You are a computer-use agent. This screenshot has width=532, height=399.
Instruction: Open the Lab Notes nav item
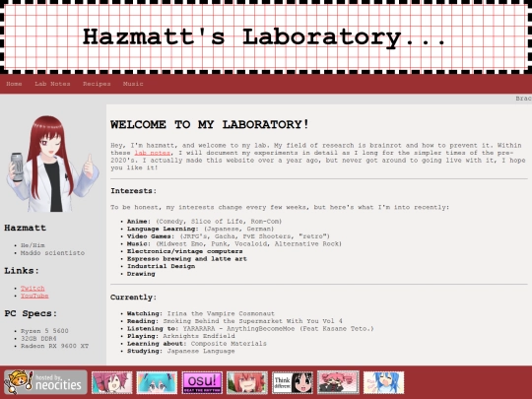[x=52, y=84]
